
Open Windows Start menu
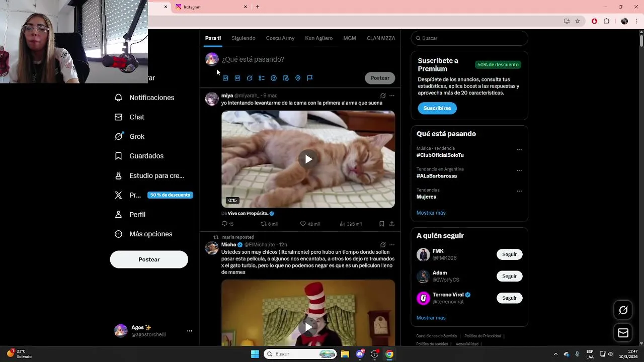(x=255, y=354)
